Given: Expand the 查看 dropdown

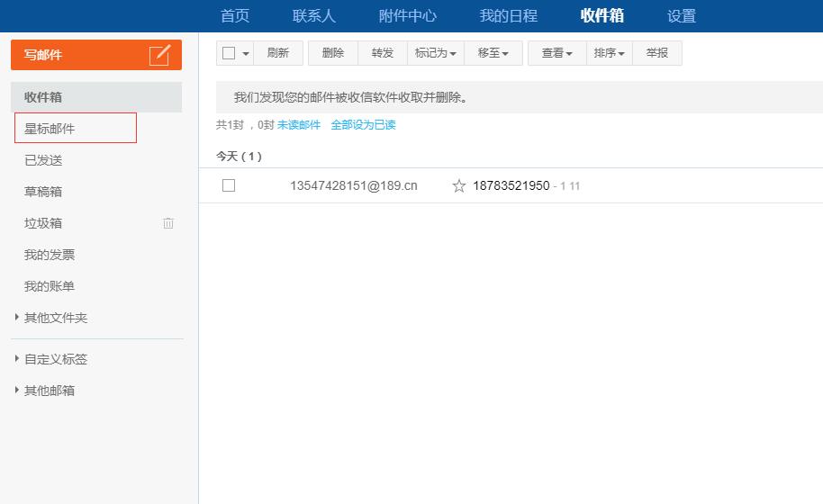Looking at the screenshot, I should click(x=556, y=53).
